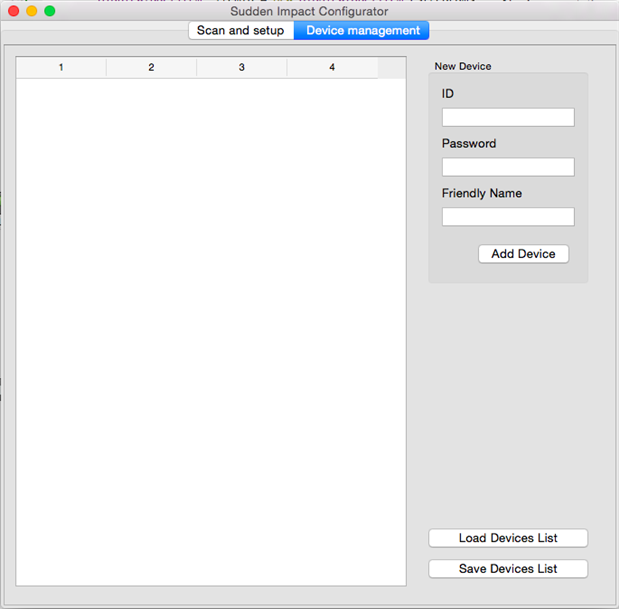Click Save Devices List button
Image resolution: width=619 pixels, height=609 pixels.
[508, 569]
